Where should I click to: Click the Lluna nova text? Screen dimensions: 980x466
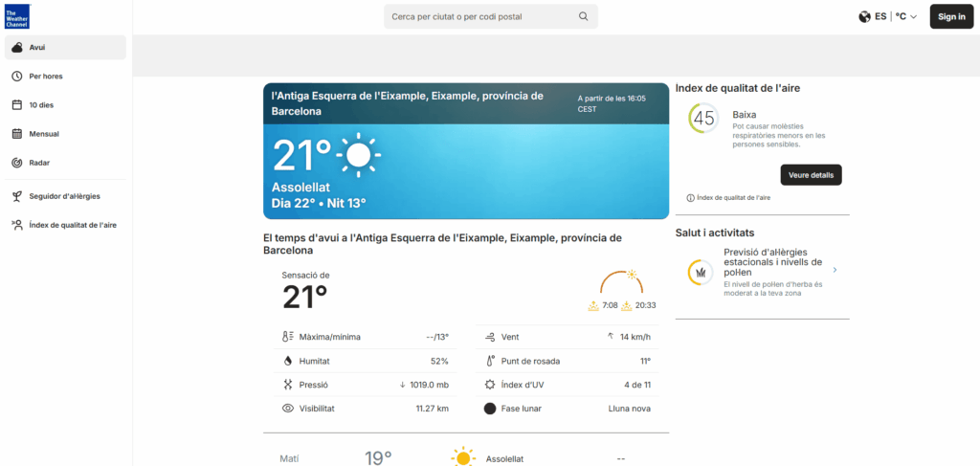point(630,409)
